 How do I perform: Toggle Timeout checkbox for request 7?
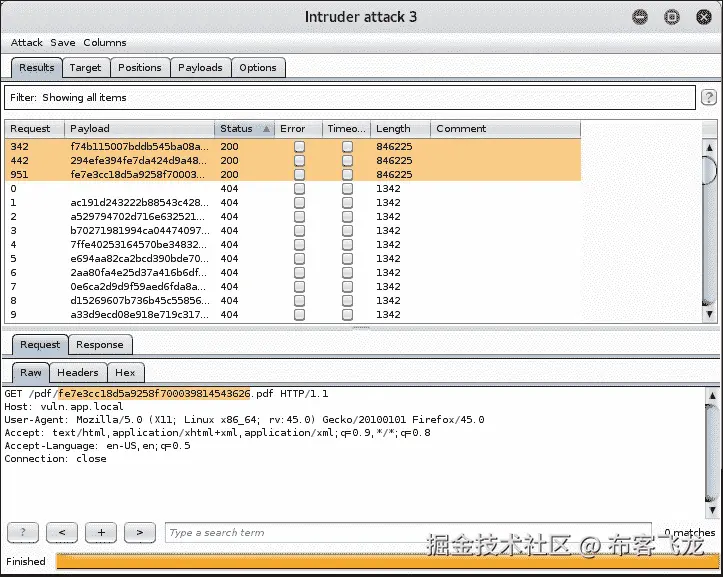[x=347, y=286]
